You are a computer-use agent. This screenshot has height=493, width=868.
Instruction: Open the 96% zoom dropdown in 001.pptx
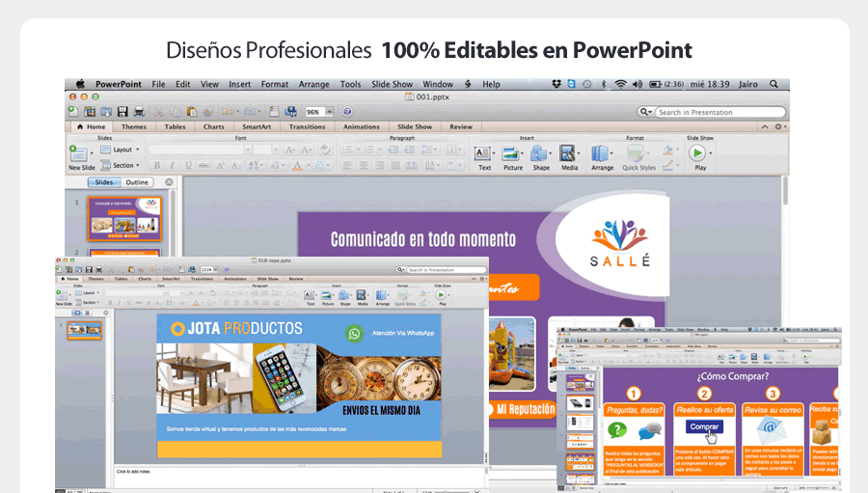click(x=318, y=112)
